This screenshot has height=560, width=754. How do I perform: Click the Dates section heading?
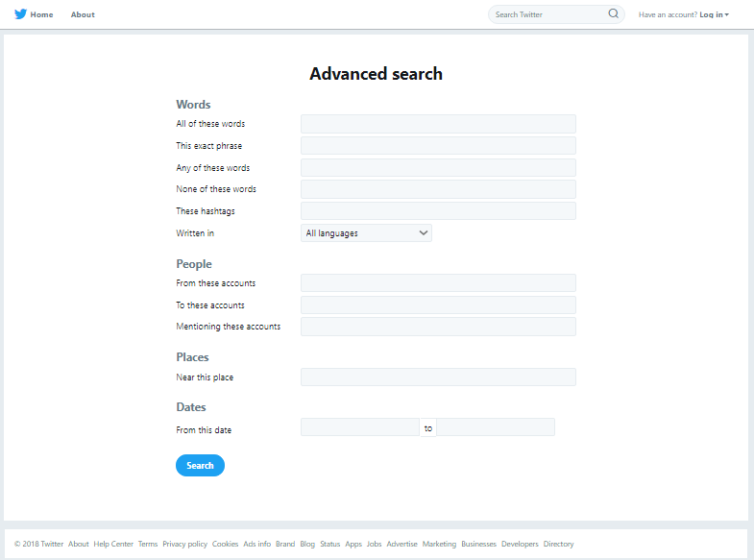click(x=191, y=407)
